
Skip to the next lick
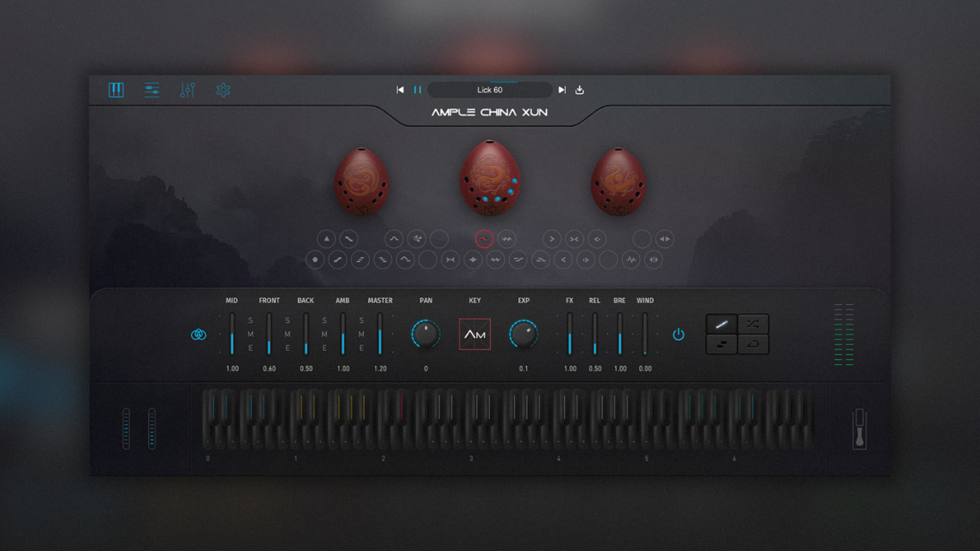pyautogui.click(x=562, y=90)
